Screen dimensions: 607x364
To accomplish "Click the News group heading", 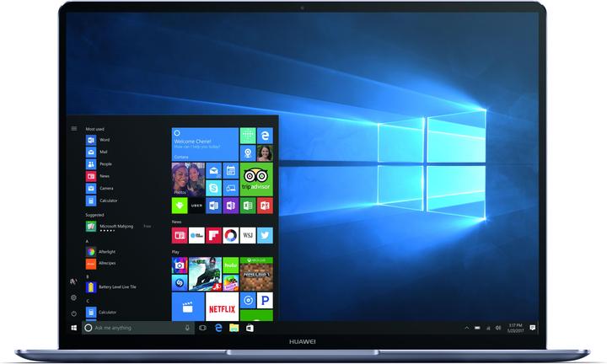I will (176, 222).
